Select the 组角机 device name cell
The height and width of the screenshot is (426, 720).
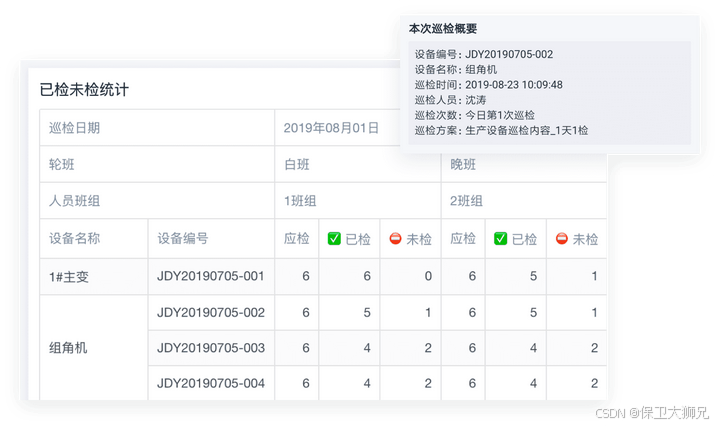click(x=94, y=348)
